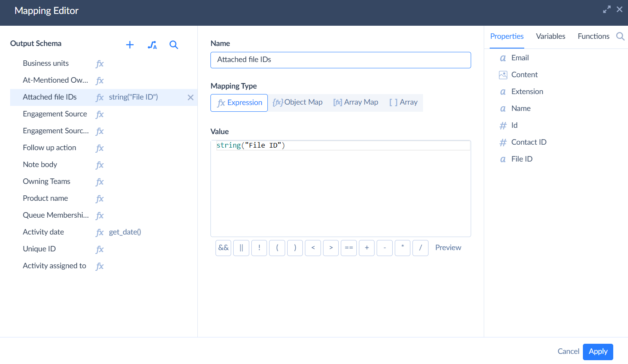
Task: Insert the == equality operator
Action: pos(349,248)
